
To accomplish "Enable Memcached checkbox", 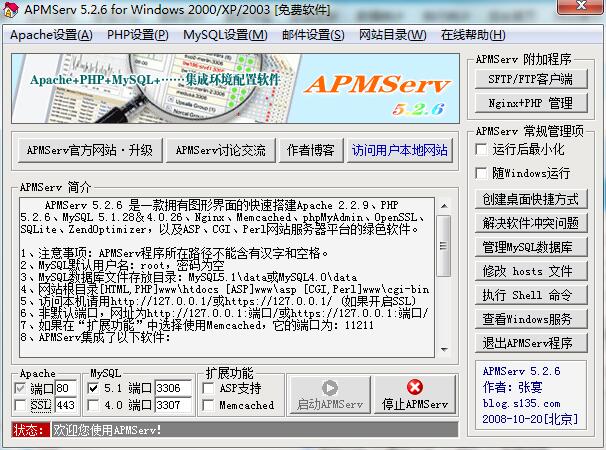I will (208, 405).
